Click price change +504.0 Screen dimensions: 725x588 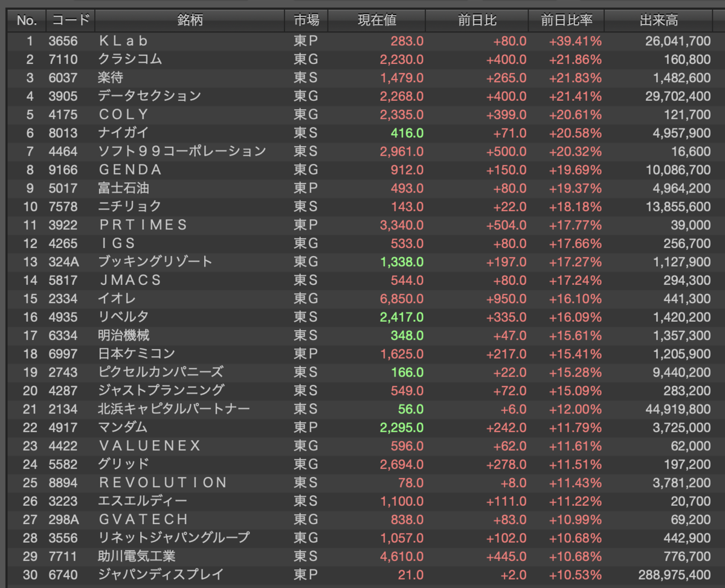pyautogui.click(x=506, y=225)
